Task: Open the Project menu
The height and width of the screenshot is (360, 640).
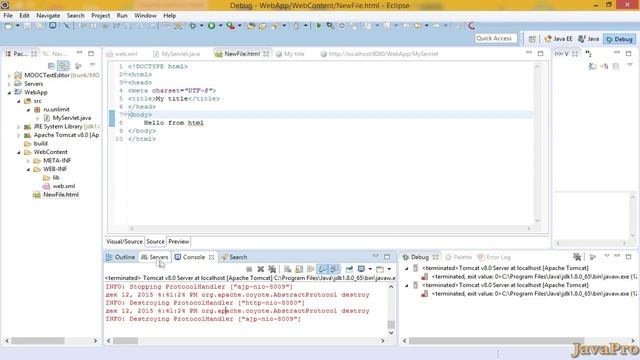Action: click(x=100, y=16)
